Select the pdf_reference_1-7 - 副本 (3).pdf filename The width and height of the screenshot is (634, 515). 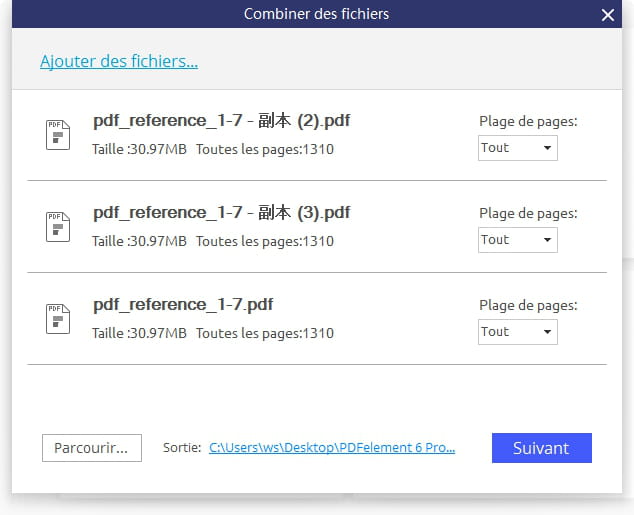222,213
